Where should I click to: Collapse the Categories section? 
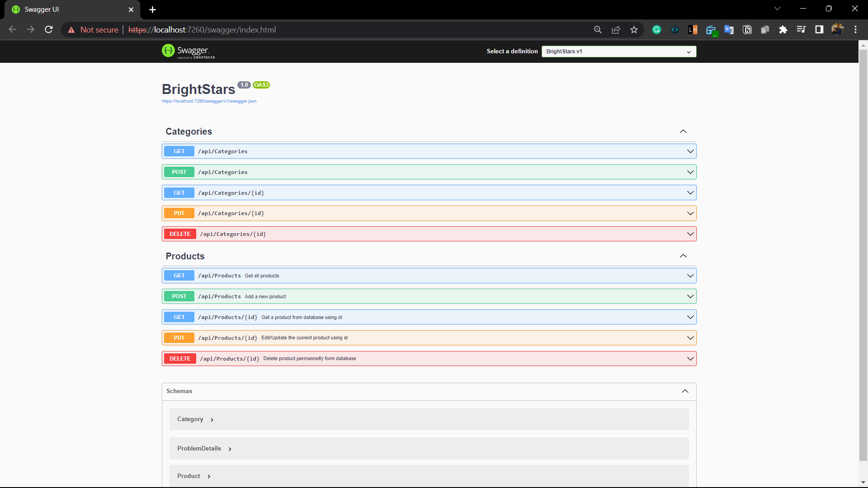coord(683,131)
